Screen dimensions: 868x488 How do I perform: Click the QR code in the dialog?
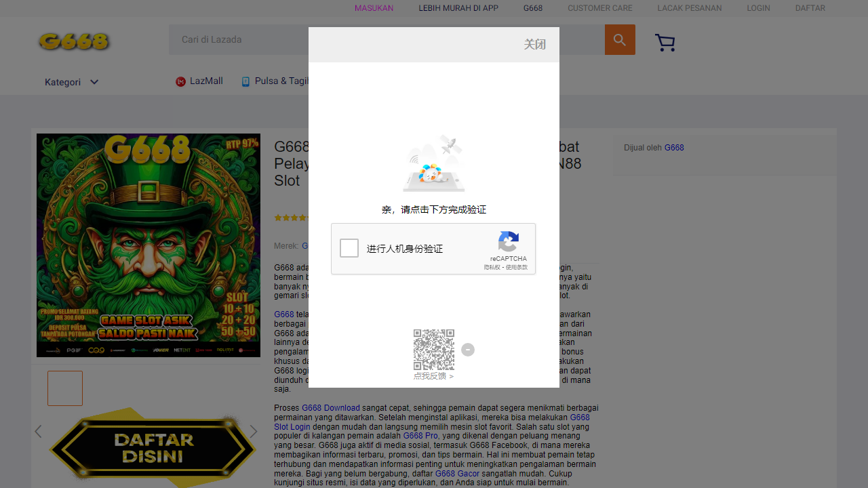pos(434,350)
